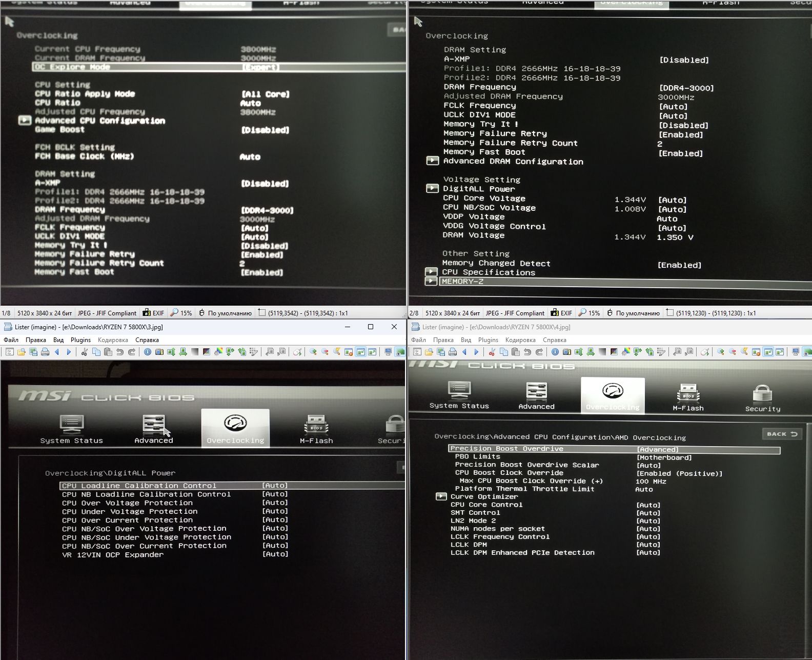Click the paste icon in the 3.jpg window
Screen dimensions: 812x660
pos(108,352)
